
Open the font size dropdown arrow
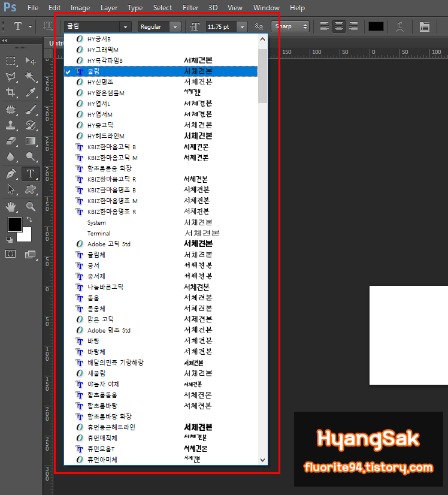(x=242, y=27)
